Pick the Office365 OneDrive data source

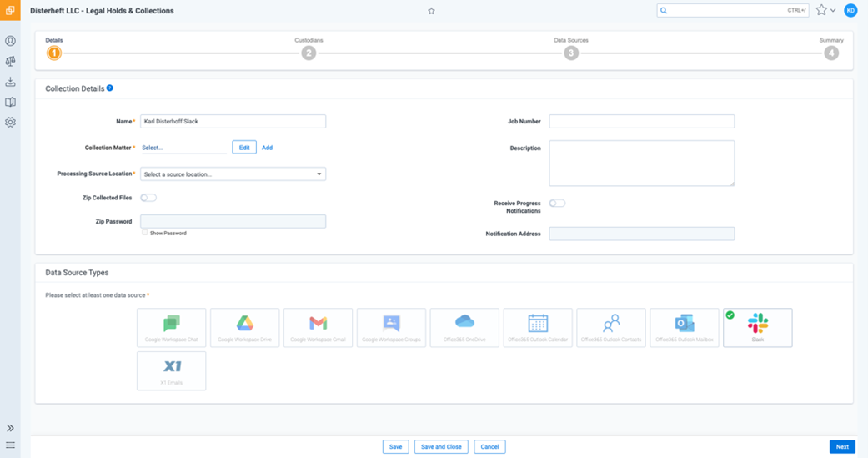[x=464, y=327]
